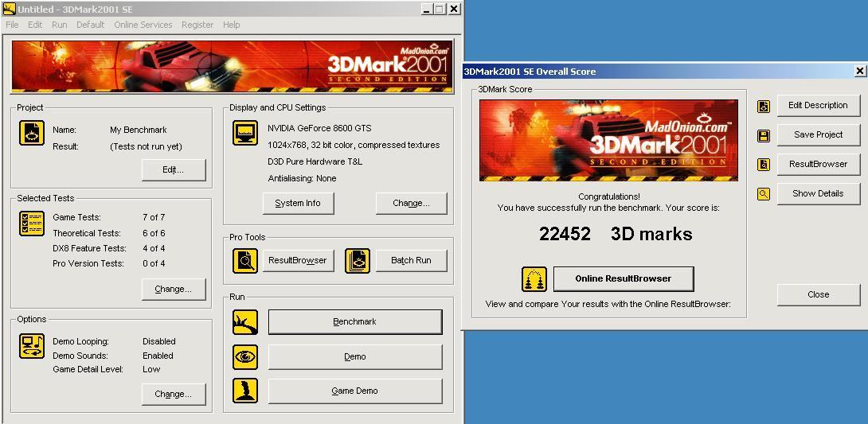Click the eye icon beside Demo
The height and width of the screenshot is (424, 868).
point(244,357)
